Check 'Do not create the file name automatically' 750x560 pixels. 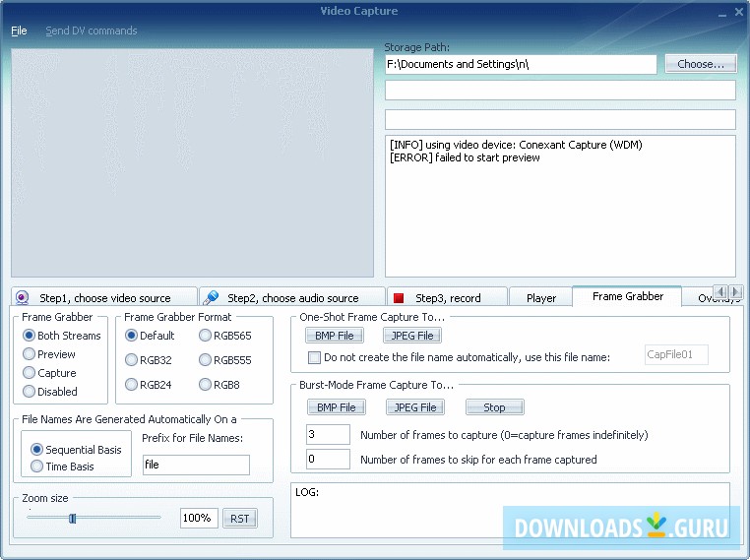[x=314, y=357]
